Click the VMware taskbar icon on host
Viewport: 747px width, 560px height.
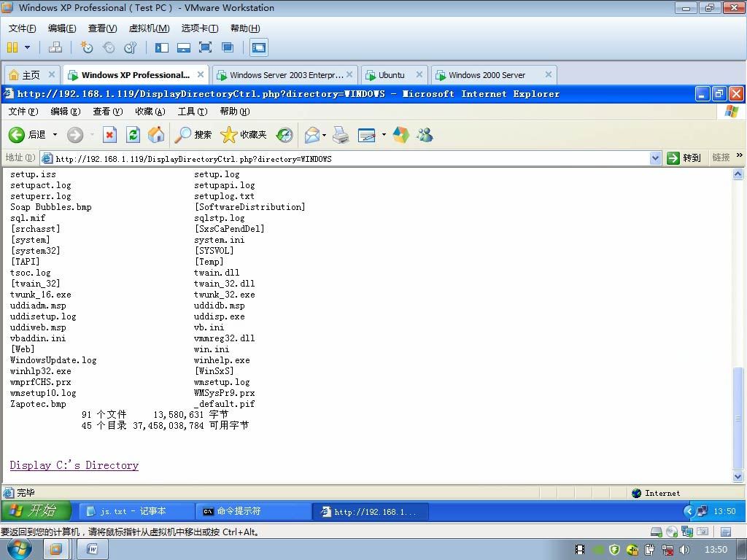(55, 550)
